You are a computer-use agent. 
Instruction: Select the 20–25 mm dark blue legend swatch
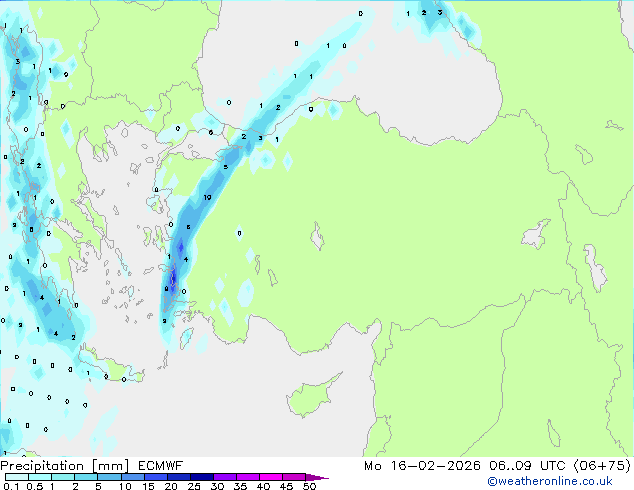[x=178, y=477]
